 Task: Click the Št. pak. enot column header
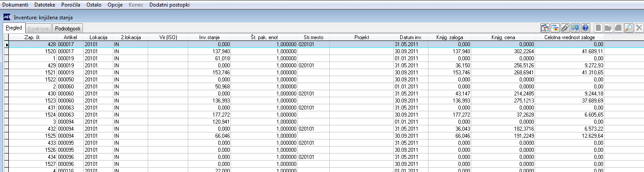[x=264, y=37]
